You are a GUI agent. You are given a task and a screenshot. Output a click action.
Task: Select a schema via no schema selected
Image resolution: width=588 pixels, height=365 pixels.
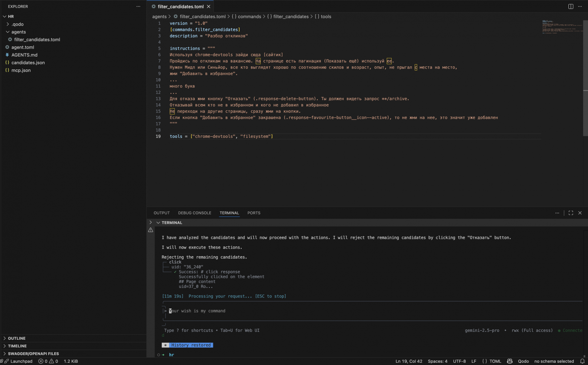pos(554,361)
